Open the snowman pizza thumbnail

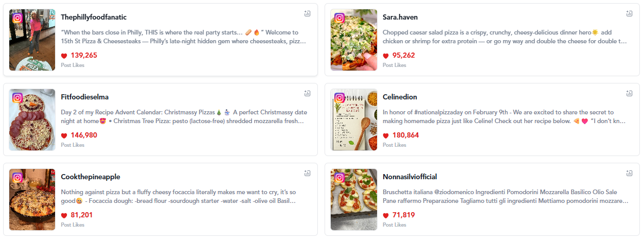[x=32, y=119]
